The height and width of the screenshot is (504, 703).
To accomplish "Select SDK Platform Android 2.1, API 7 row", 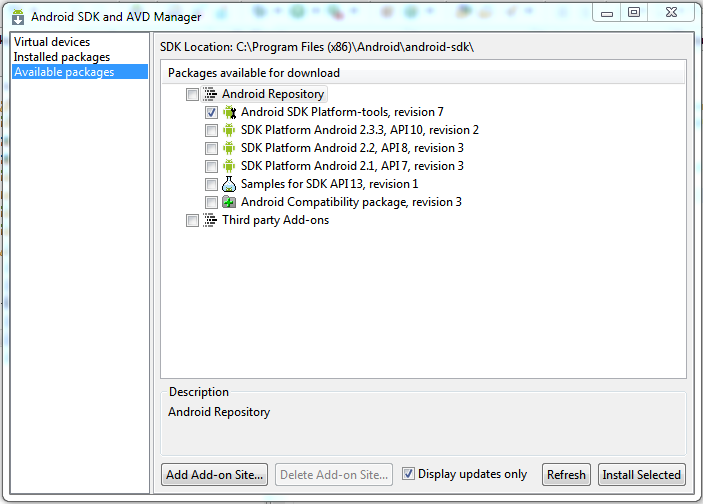I will pyautogui.click(x=352, y=166).
